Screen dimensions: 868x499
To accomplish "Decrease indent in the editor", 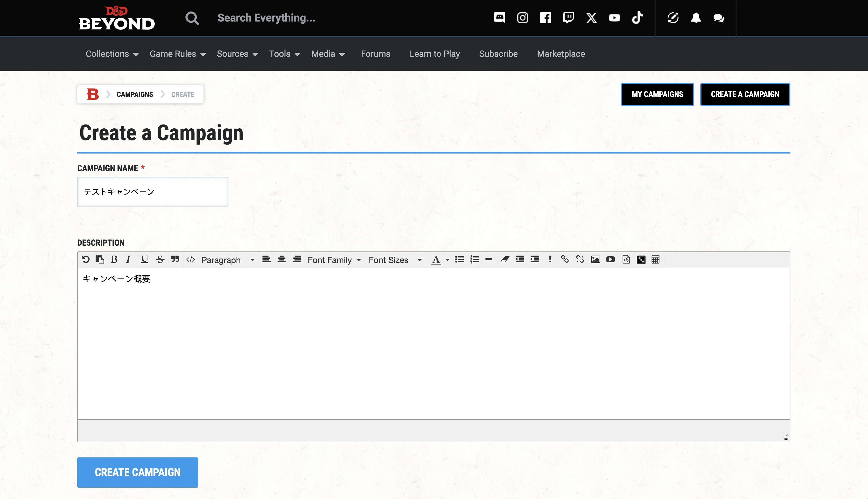I will coord(520,259).
